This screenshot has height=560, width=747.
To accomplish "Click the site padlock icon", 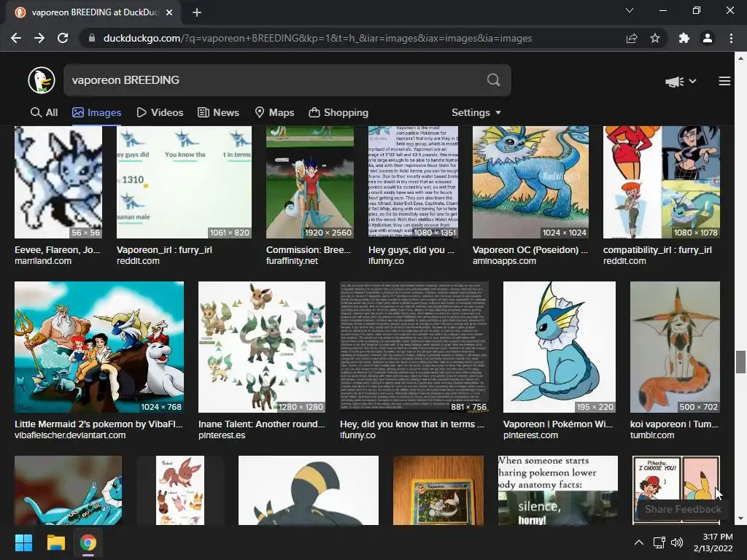I will tap(92, 38).
